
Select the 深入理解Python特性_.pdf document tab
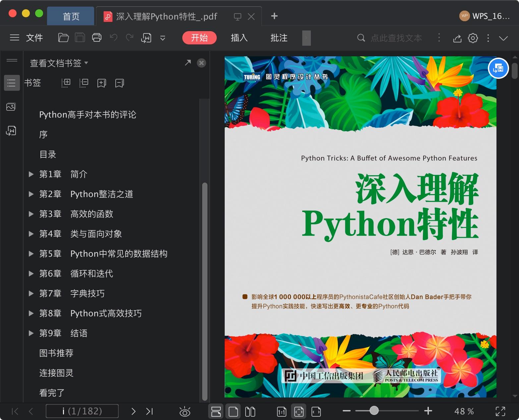pyautogui.click(x=167, y=17)
